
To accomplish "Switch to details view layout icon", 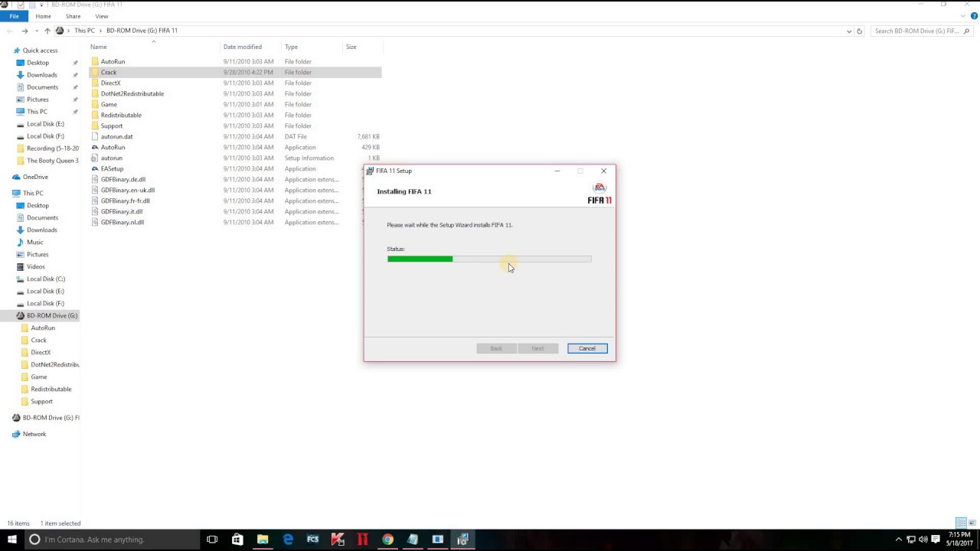I will 960,523.
